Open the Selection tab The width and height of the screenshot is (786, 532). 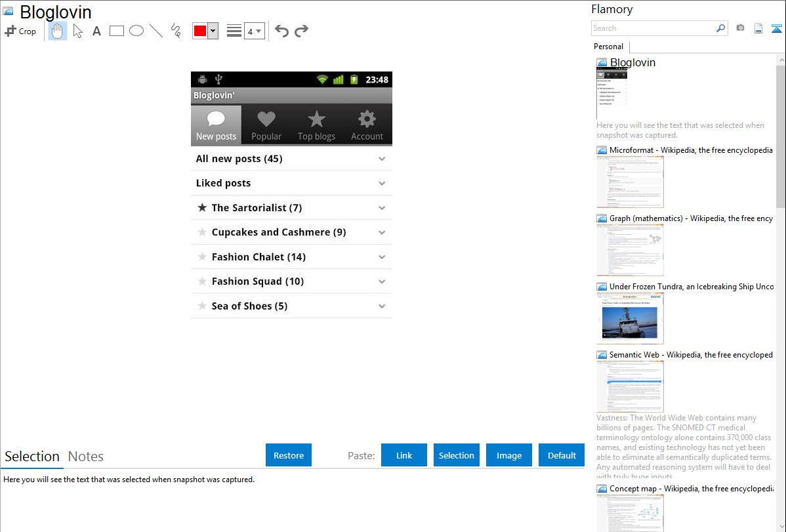coord(32,457)
